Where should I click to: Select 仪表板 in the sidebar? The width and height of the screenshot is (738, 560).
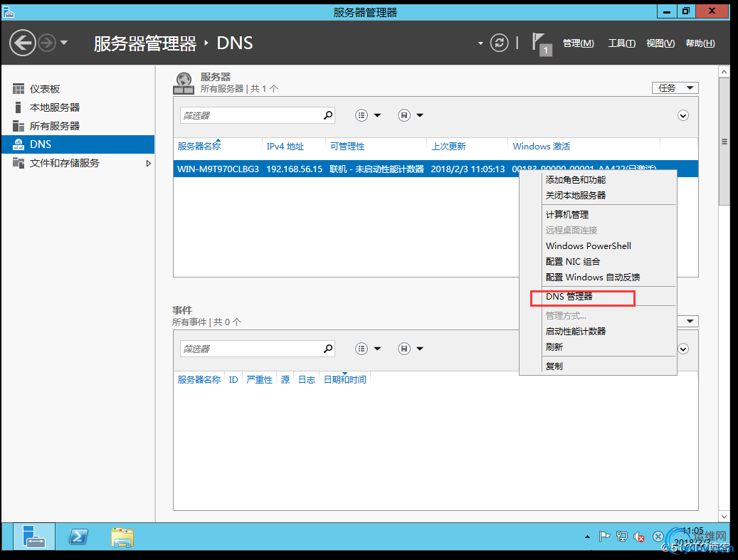[x=78, y=89]
